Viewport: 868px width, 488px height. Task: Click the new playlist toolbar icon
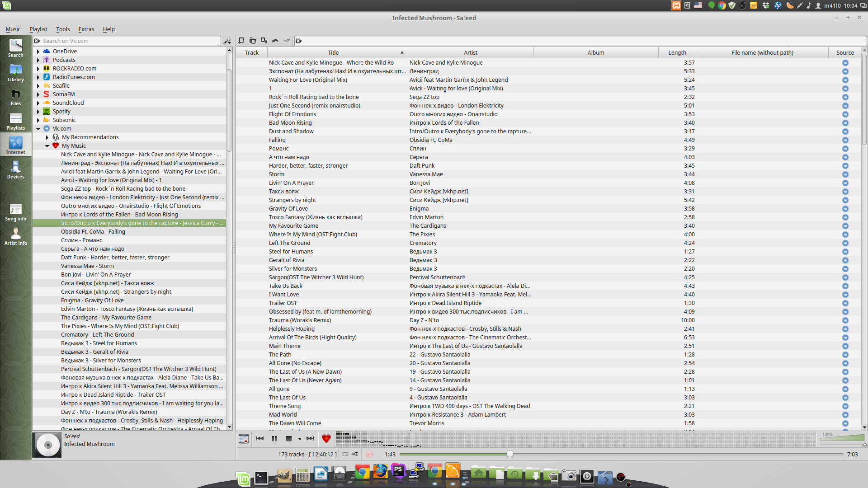tap(241, 41)
